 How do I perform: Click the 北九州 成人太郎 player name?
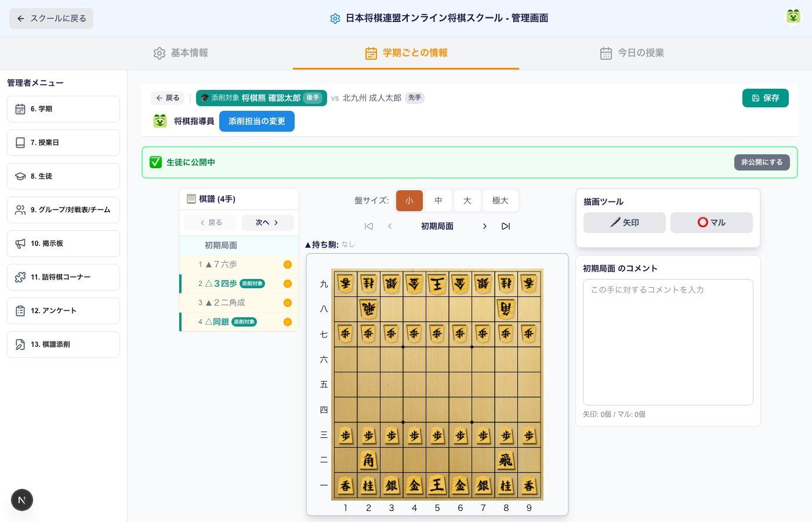coord(372,98)
